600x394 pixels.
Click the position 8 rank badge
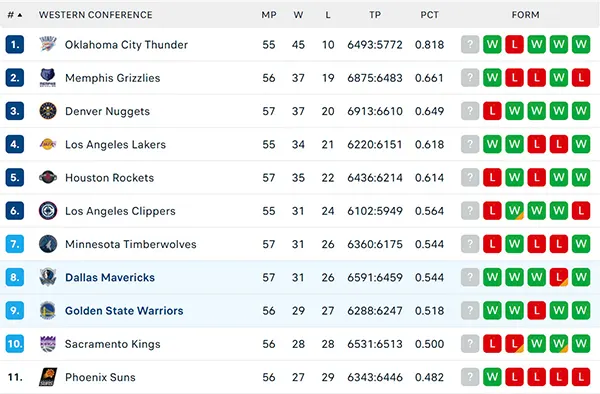click(15, 277)
